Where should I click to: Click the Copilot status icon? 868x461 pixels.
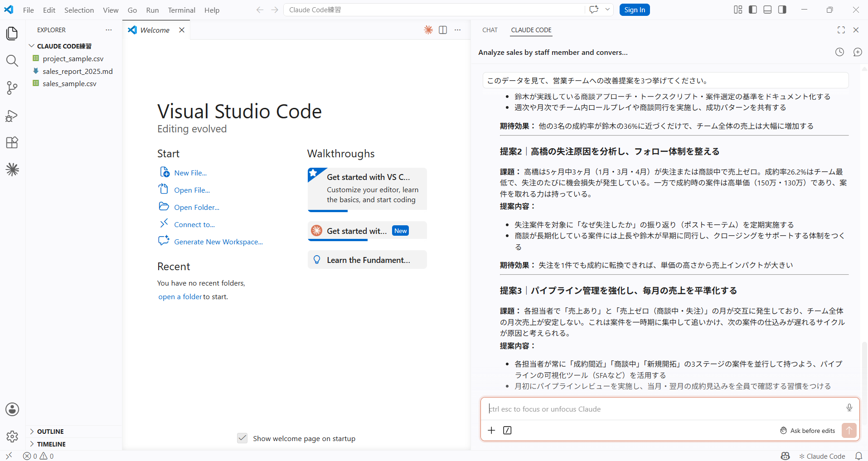click(x=786, y=456)
